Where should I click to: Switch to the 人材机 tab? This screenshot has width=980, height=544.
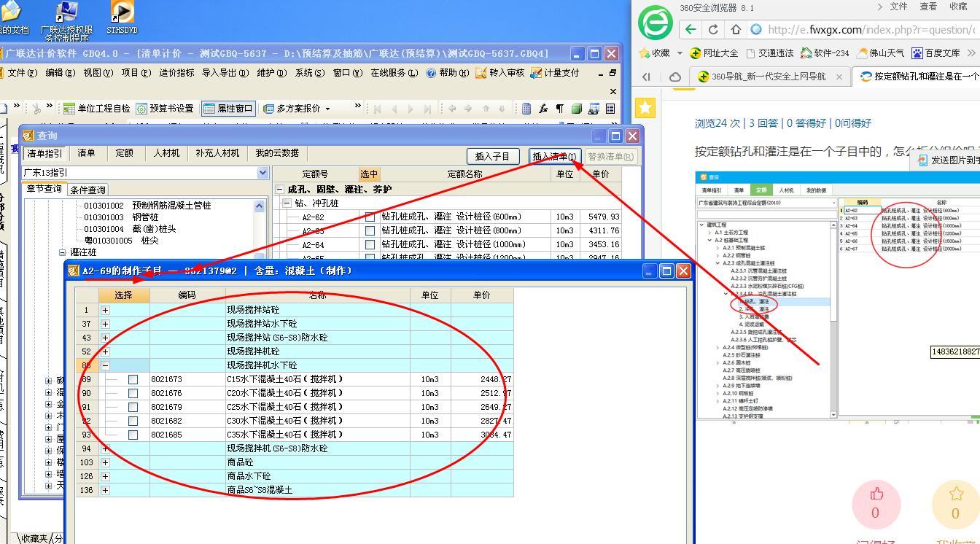pos(166,154)
